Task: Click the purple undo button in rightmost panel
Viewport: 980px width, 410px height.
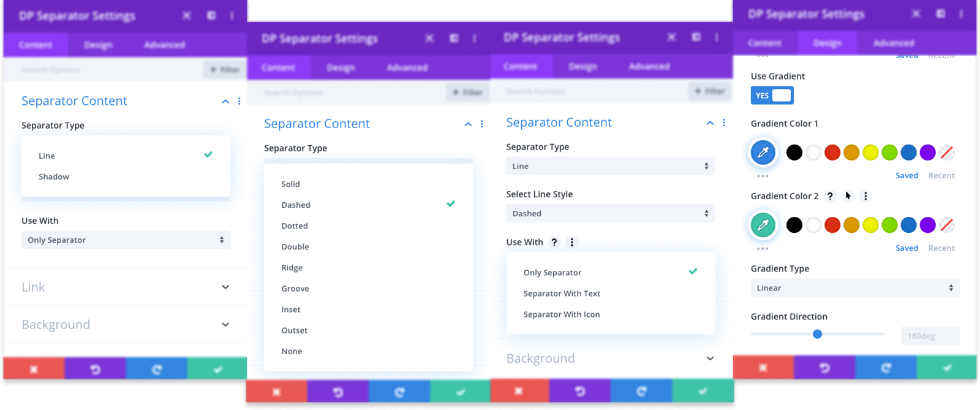Action: (x=824, y=368)
